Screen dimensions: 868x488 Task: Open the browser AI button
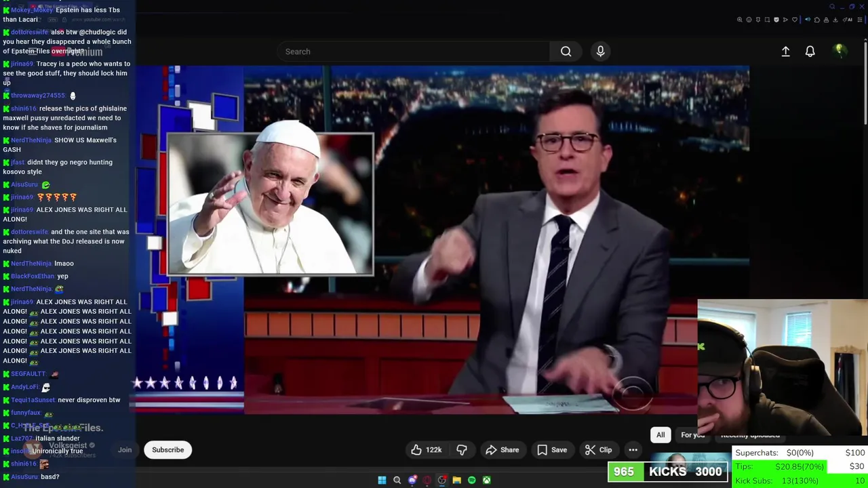(x=848, y=20)
